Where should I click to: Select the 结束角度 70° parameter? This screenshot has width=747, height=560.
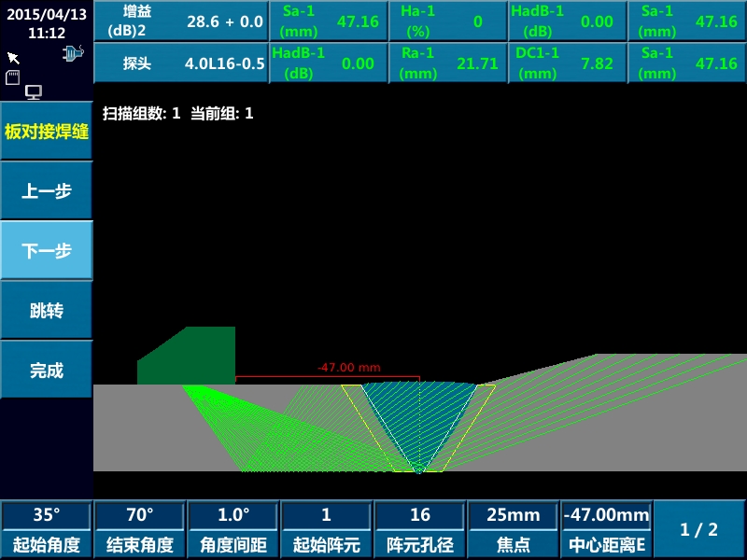pyautogui.click(x=140, y=529)
